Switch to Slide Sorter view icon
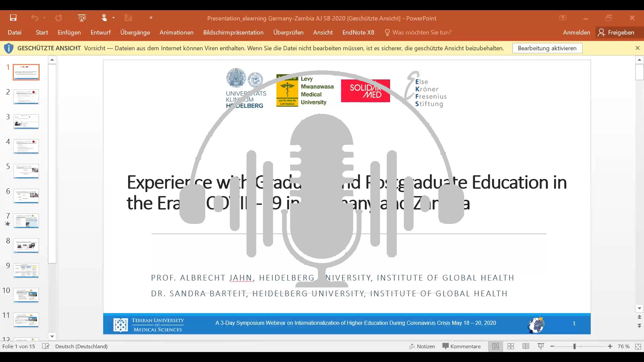The width and height of the screenshot is (644, 362). (x=511, y=346)
